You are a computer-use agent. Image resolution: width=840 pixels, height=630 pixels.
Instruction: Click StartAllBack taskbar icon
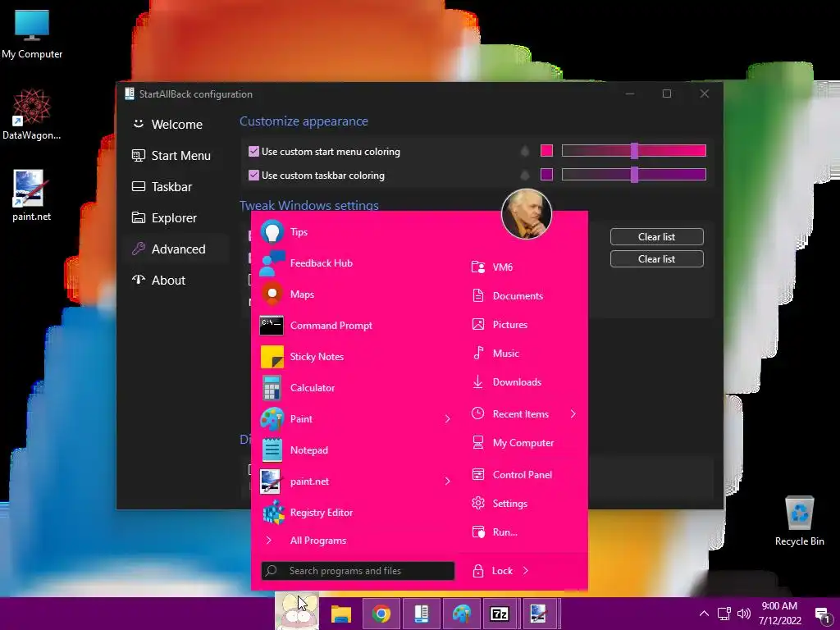(421, 614)
